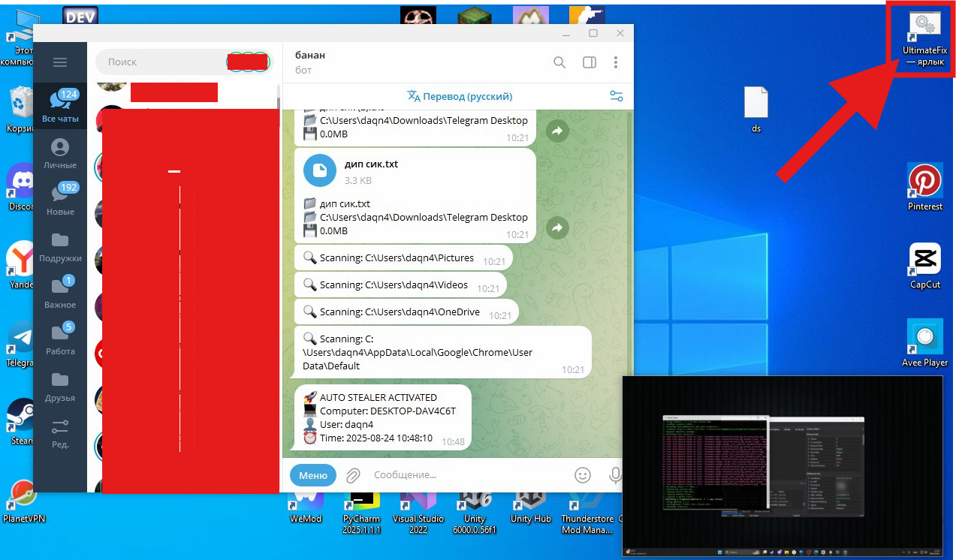Record a voice message with the microphone icon

(x=615, y=474)
